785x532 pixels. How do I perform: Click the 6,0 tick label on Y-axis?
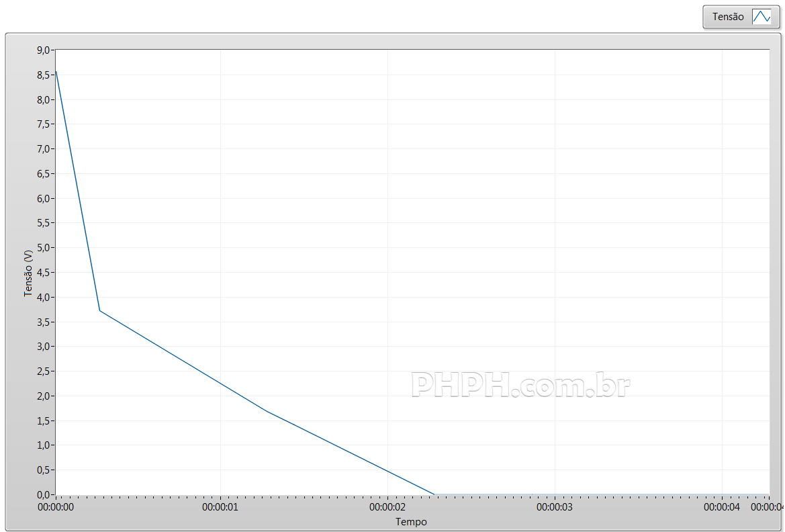point(44,198)
